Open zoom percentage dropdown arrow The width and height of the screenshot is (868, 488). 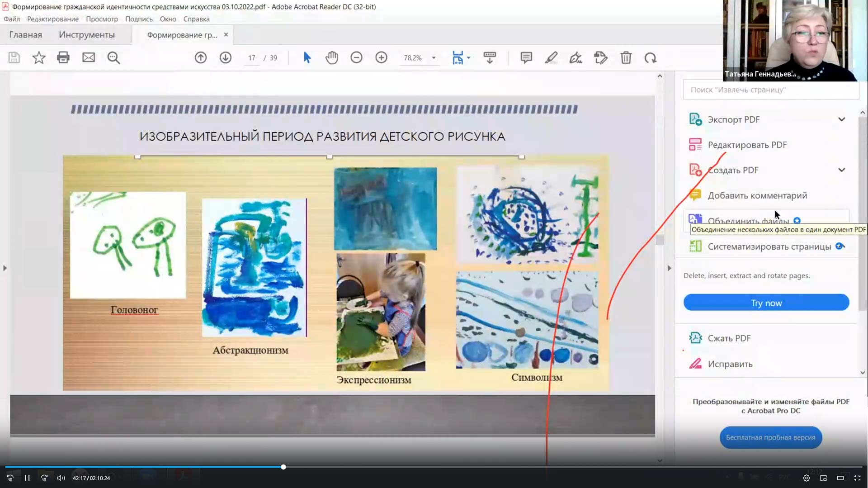pos(434,58)
